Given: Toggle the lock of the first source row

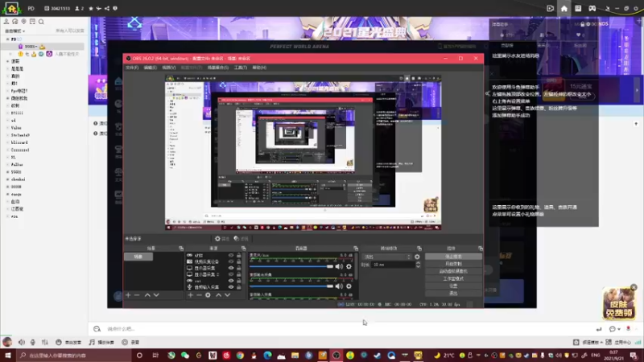Looking at the screenshot, I should pyautogui.click(x=238, y=255).
